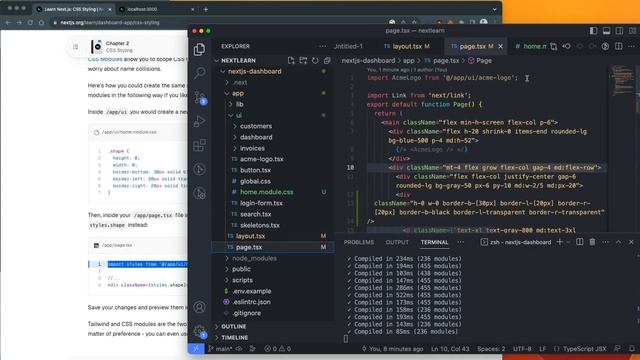Screen dimensions: 640x360
Task: Click main* branch in status bar
Action: (x=220, y=349)
